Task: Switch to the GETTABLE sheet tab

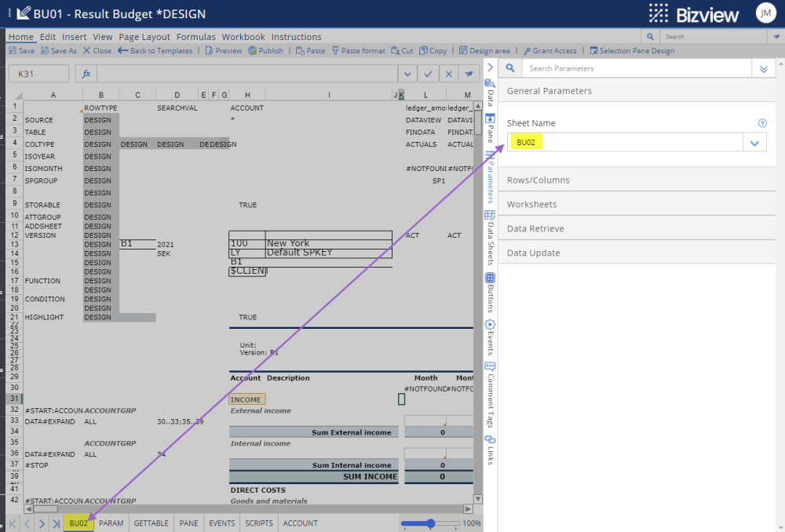Action: tap(151, 523)
